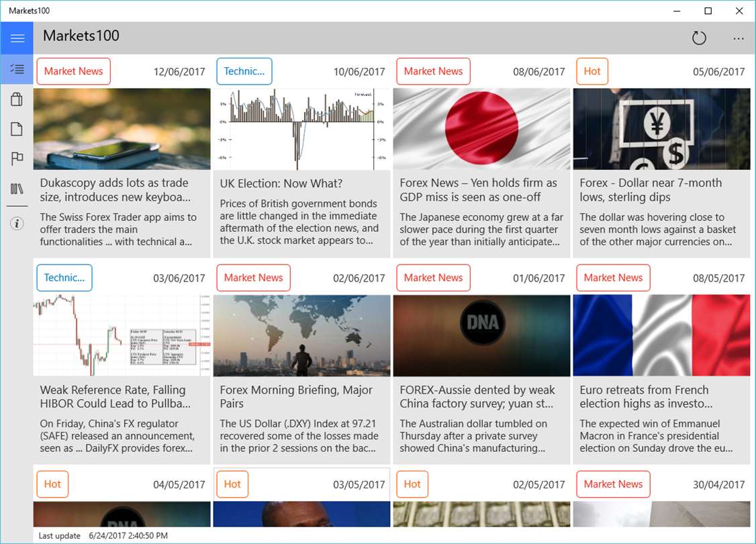Open the Japanese flag thumbnail
756x544 pixels.
point(481,129)
